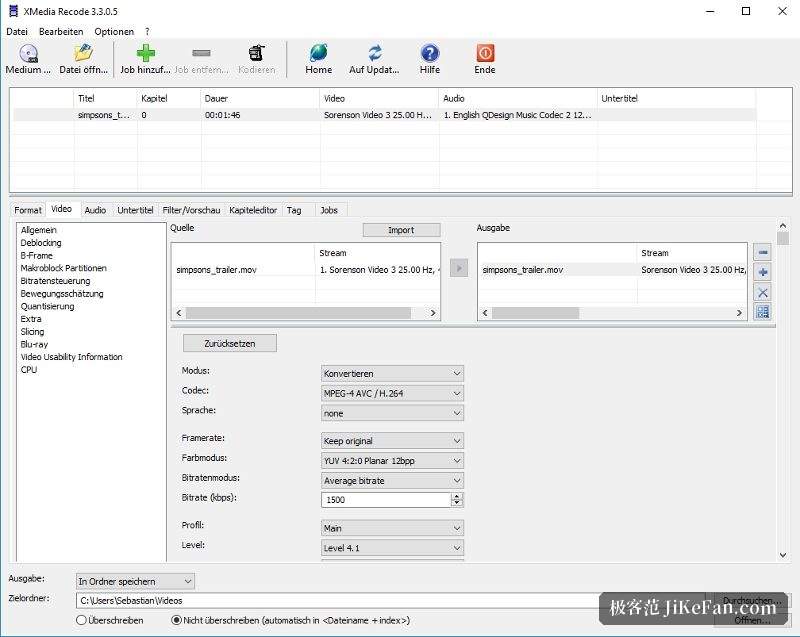Click the Import button
This screenshot has height=637, width=800.
point(401,230)
